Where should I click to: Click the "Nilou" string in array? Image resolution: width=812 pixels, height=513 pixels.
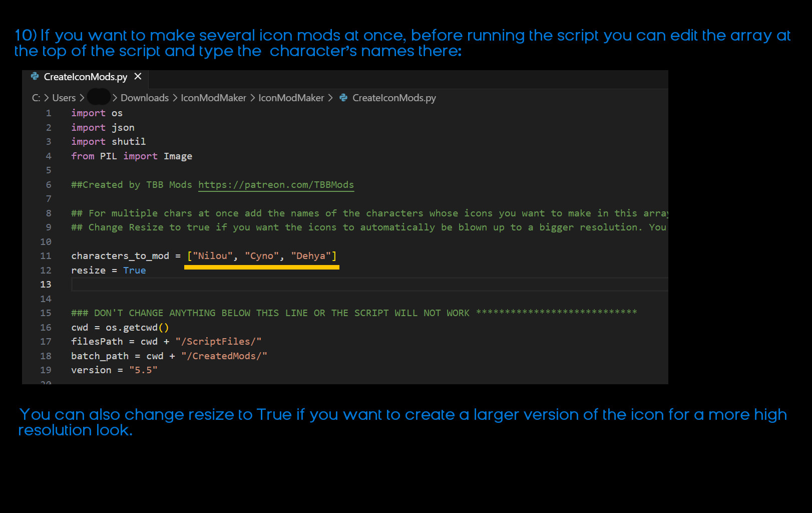point(213,256)
